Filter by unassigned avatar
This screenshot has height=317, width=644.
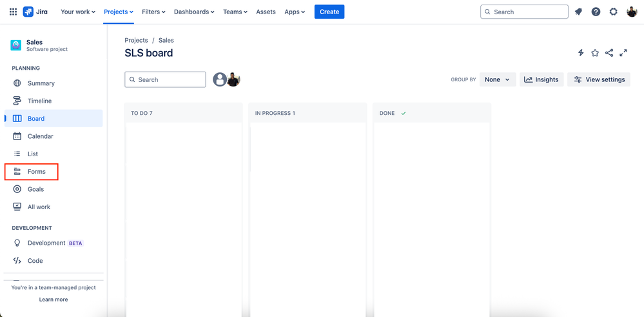pos(220,79)
